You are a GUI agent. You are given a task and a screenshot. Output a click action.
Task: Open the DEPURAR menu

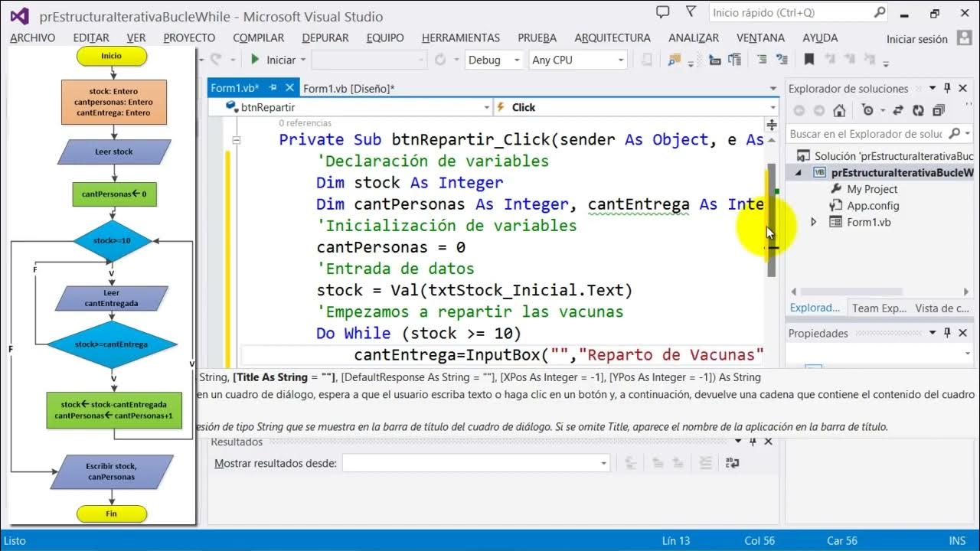(325, 37)
